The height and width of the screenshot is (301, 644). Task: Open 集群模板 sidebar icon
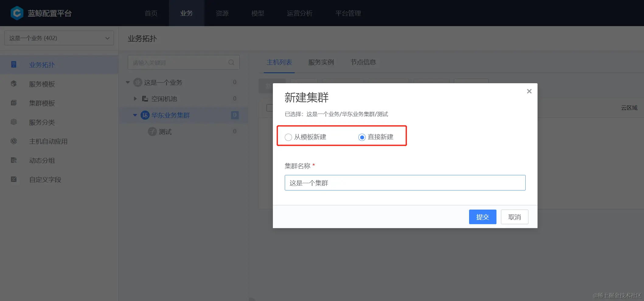[x=14, y=103]
